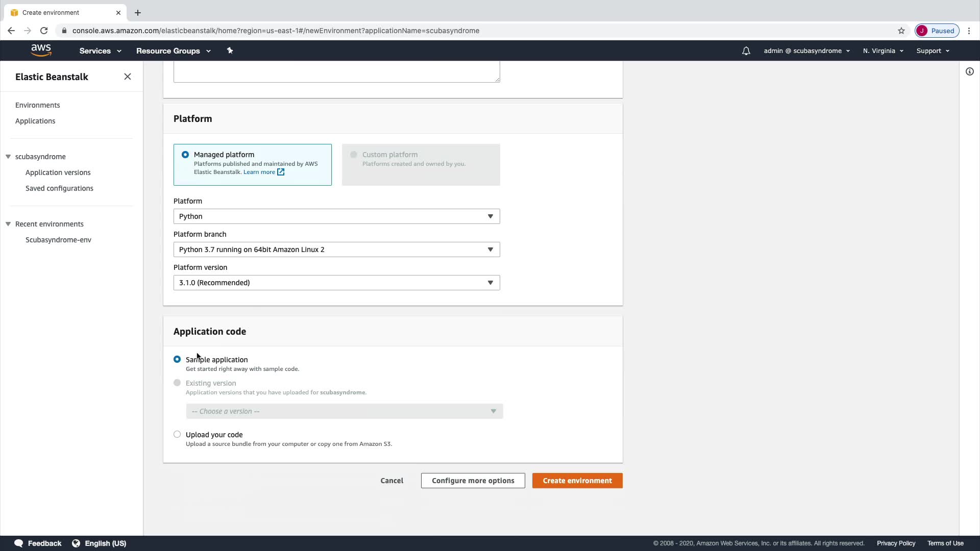Click the info panel icon at right
Image resolution: width=980 pixels, height=551 pixels.
coord(969,72)
